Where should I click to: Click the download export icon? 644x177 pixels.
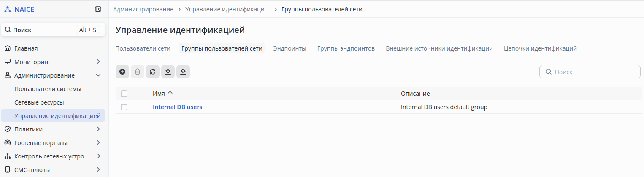[168, 72]
